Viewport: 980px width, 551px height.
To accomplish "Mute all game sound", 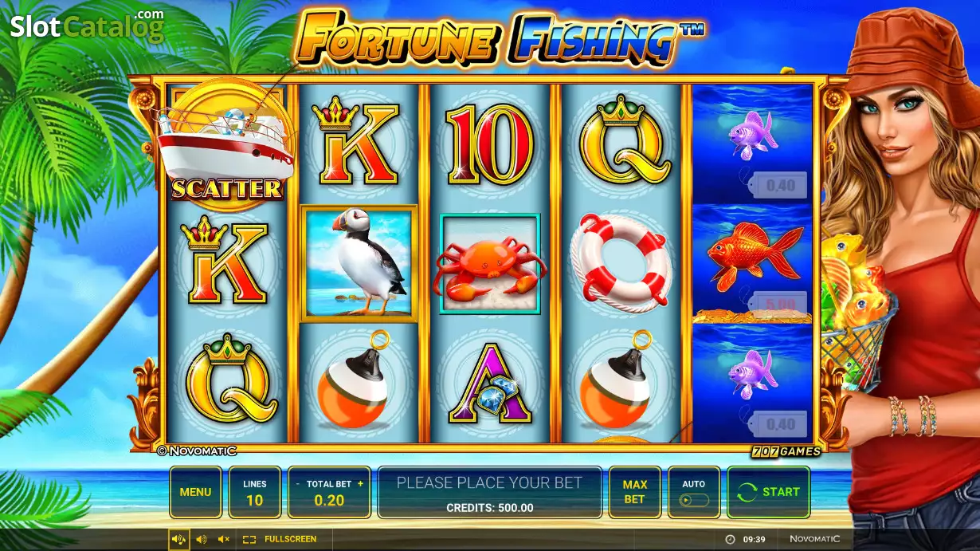I will pos(224,540).
